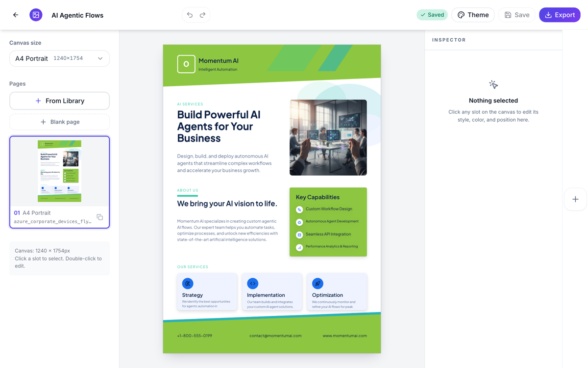This screenshot has height=368, width=588.
Task: Click the Strategy card icon
Action: point(188,283)
